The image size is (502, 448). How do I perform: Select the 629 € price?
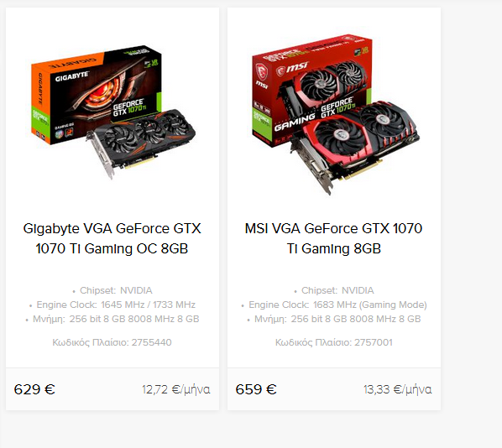(34, 389)
